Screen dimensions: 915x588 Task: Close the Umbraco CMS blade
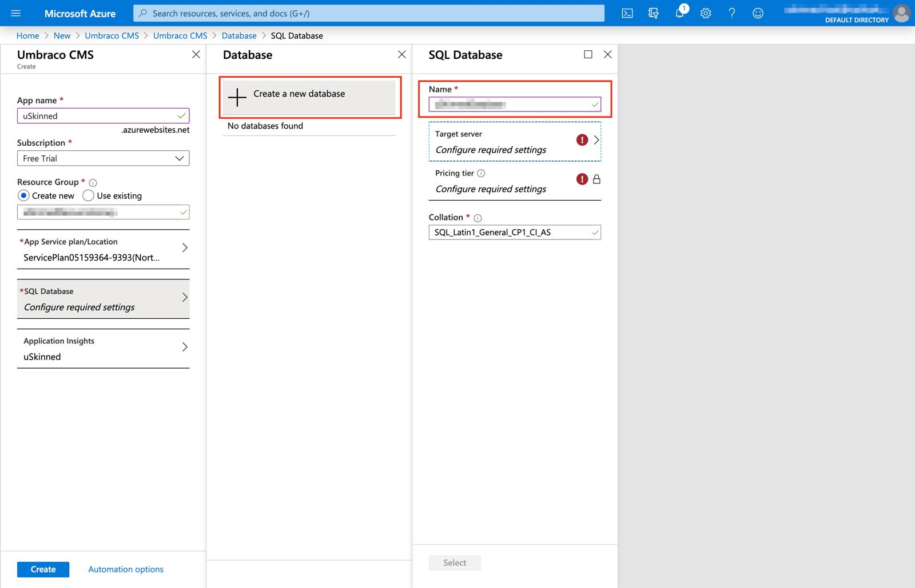[x=196, y=54]
